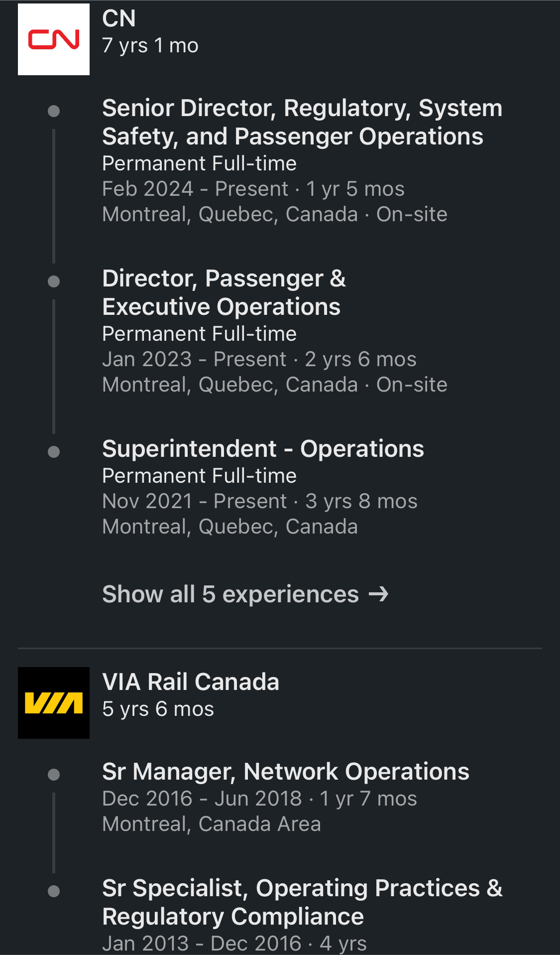
Task: Tap the CN company logo
Action: point(54,39)
